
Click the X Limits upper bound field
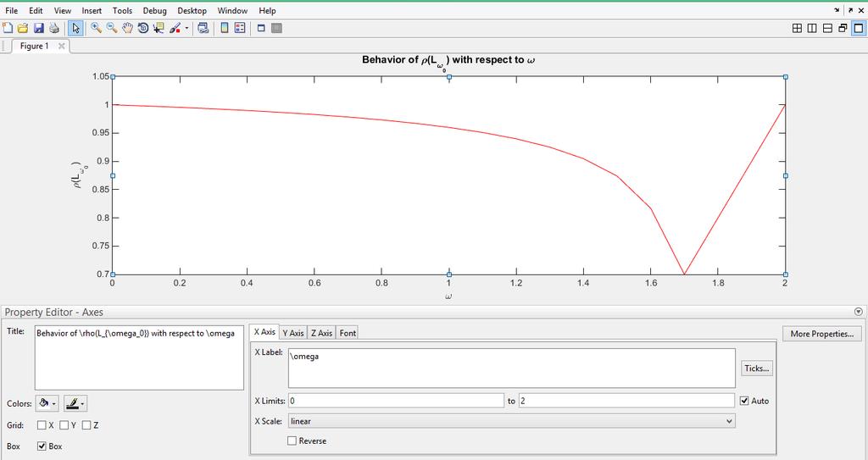(626, 401)
